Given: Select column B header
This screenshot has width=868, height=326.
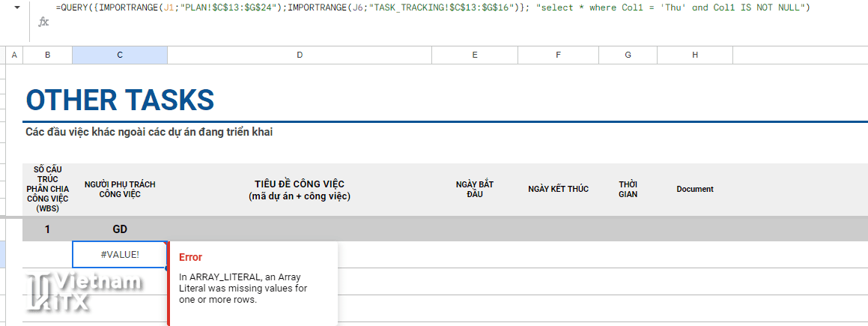Looking at the screenshot, I should (47, 55).
